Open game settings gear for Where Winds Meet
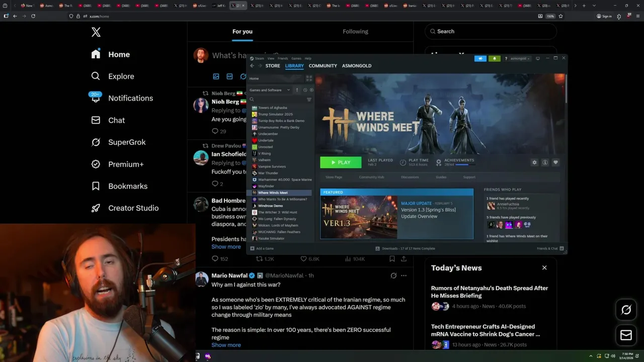This screenshot has height=362, width=644. [534, 162]
